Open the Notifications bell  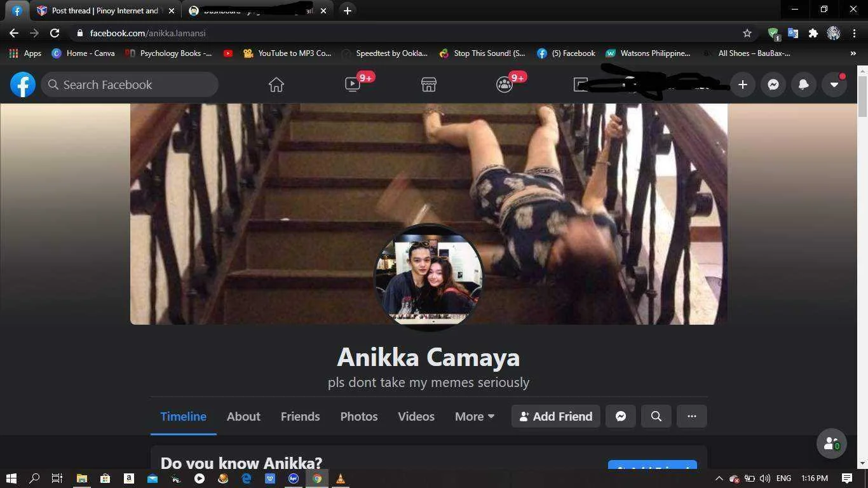(x=804, y=85)
